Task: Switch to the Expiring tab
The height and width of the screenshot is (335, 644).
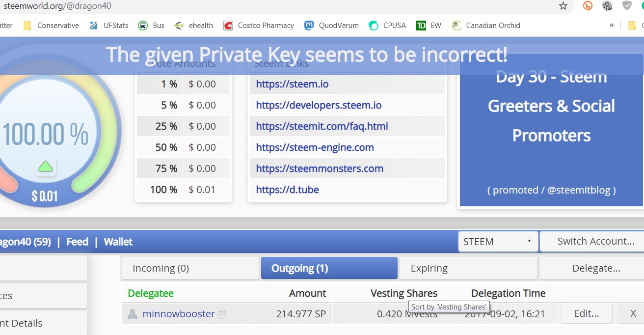Action: [468, 268]
